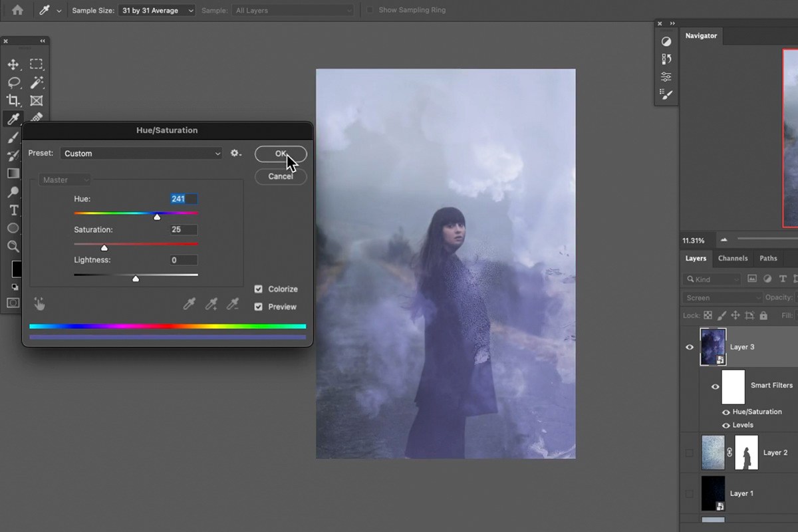The width and height of the screenshot is (798, 532).
Task: Open the Preset dropdown showing Custom
Action: pos(142,154)
